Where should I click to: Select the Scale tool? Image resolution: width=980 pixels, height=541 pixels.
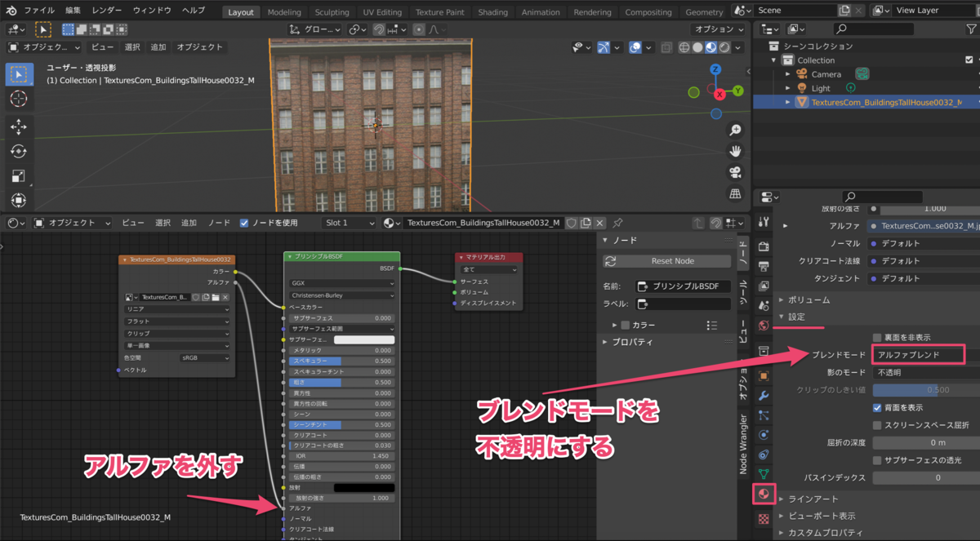point(18,175)
